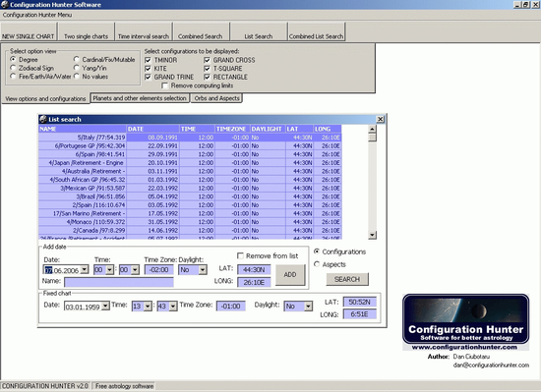The height and width of the screenshot is (392, 541).
Task: Enable Remove computing limits checkbox
Action: click(165, 85)
